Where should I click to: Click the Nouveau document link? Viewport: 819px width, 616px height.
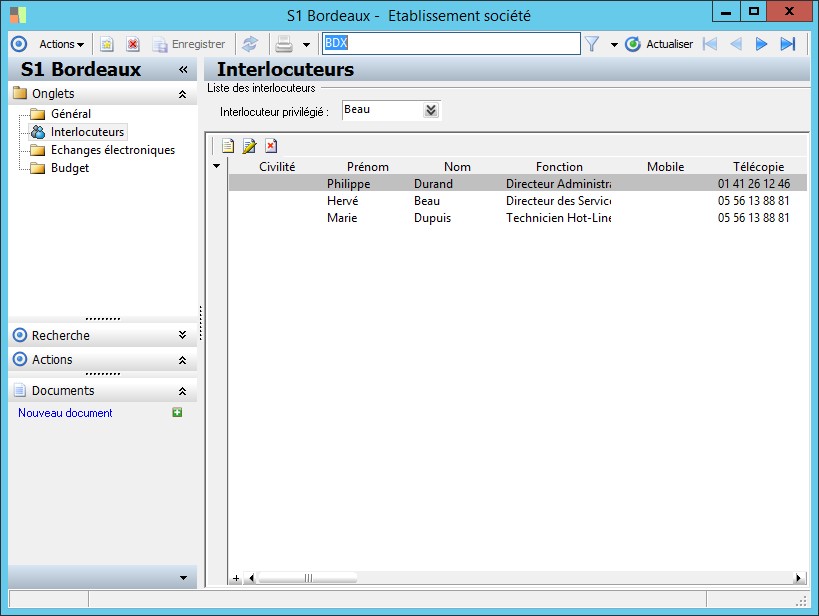(x=65, y=413)
